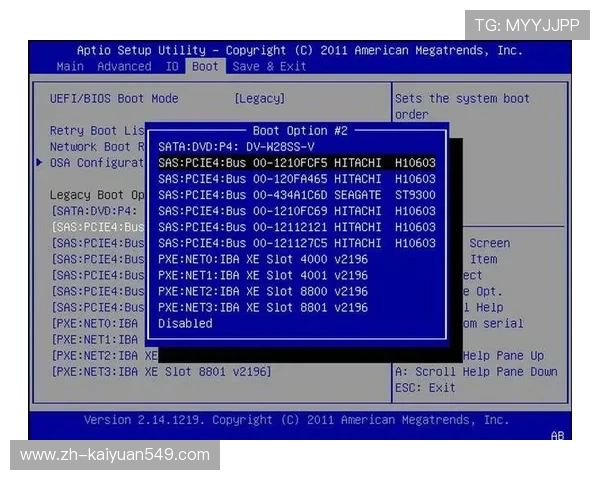Select highlighted HITACHI 00-1210FCF5 boot option
This screenshot has width=600, height=480.
tap(296, 162)
